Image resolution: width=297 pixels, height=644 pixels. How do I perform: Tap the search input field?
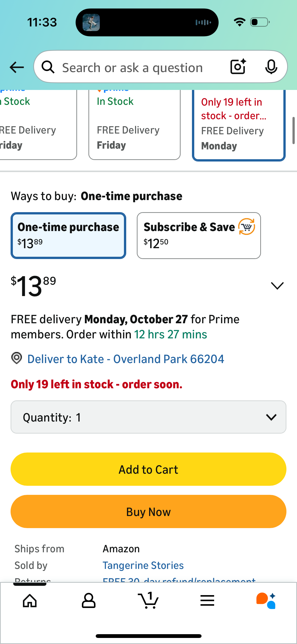coord(133,68)
